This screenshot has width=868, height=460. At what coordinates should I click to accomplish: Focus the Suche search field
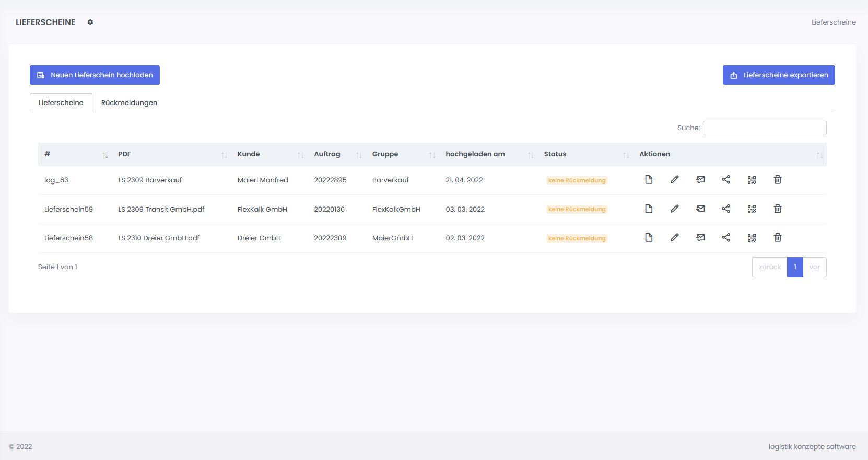tap(764, 128)
